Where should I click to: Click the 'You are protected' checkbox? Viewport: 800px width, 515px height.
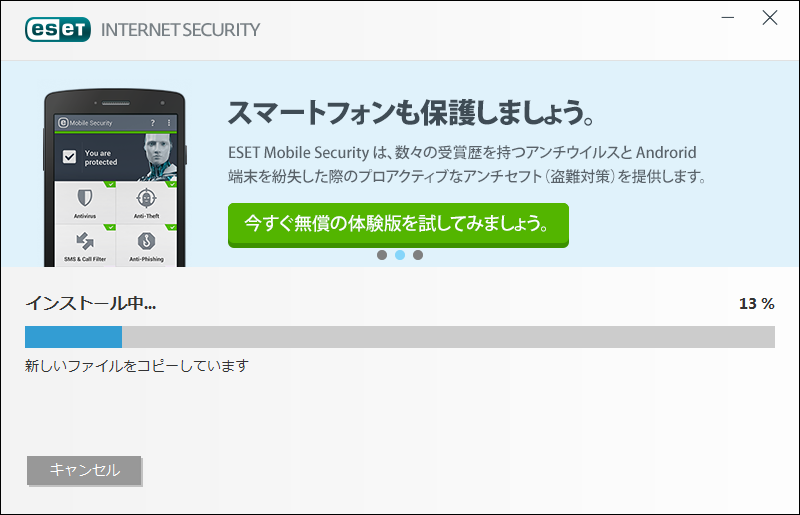point(69,157)
